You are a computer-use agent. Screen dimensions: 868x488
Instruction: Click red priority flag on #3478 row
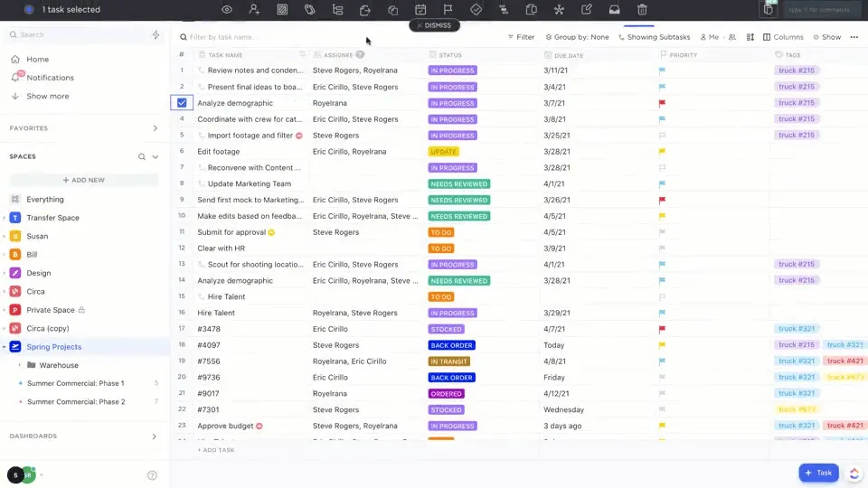pos(662,329)
